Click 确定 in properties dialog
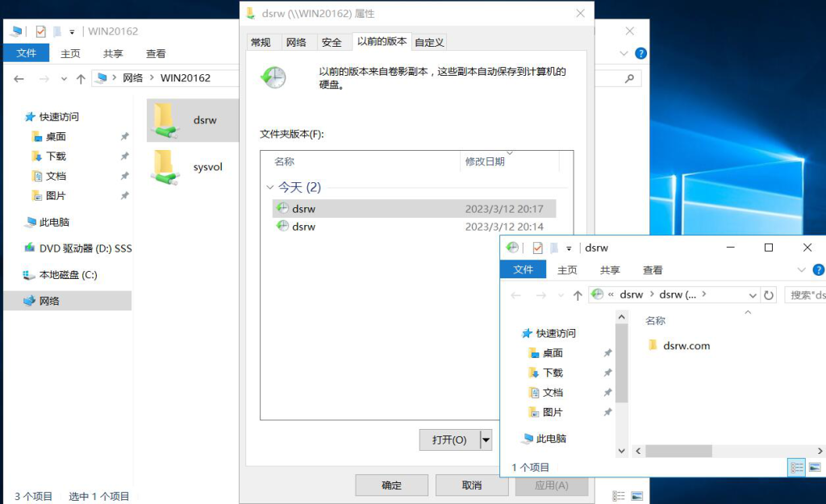Image resolution: width=826 pixels, height=504 pixels. pyautogui.click(x=391, y=485)
